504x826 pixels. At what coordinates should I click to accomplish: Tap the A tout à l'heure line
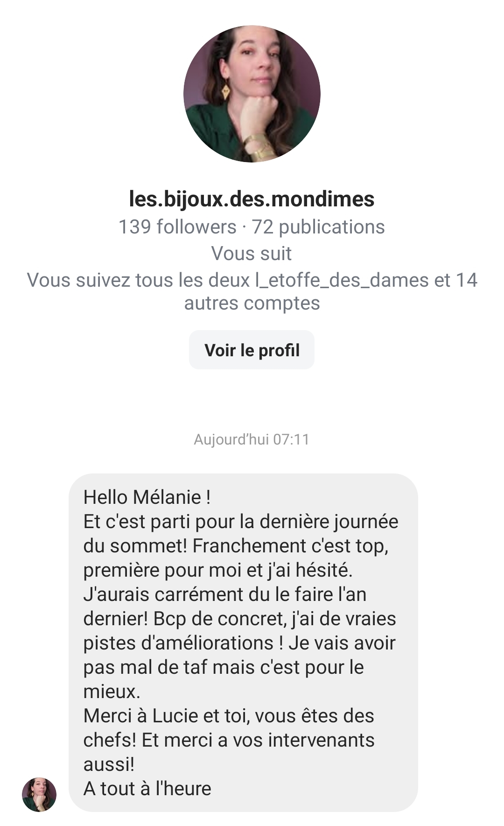[x=147, y=789]
